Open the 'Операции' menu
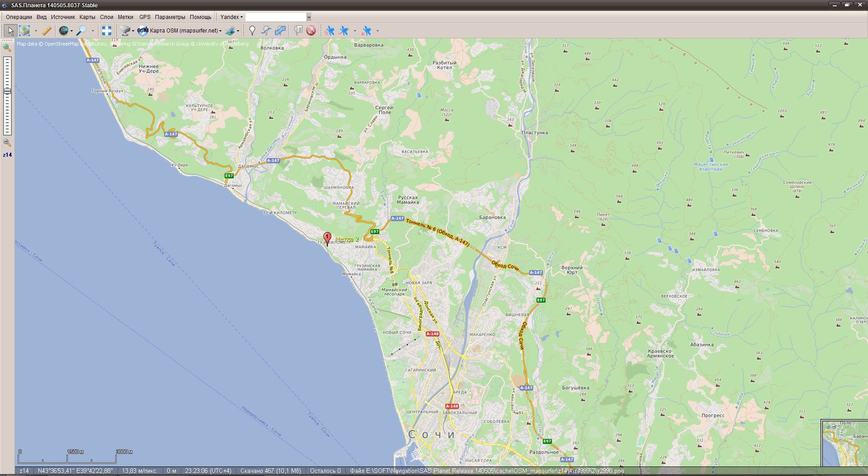 pos(19,17)
